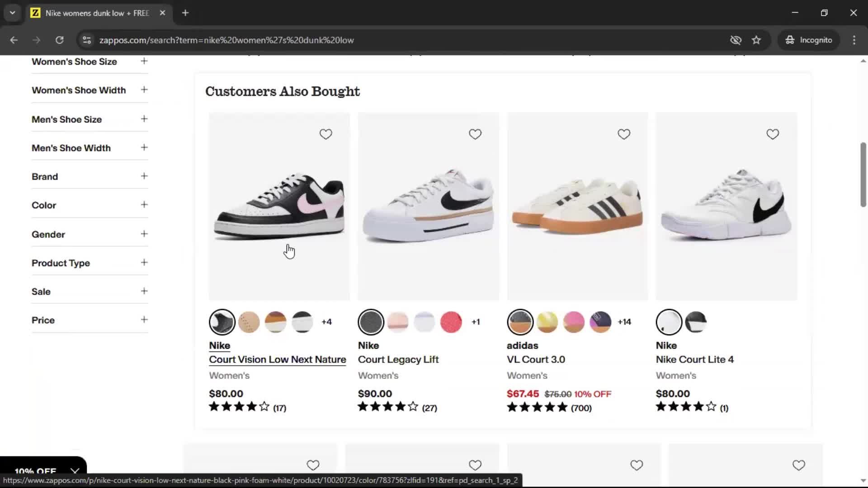Open Chrome three-dot menu
The height and width of the screenshot is (488, 868).
854,40
